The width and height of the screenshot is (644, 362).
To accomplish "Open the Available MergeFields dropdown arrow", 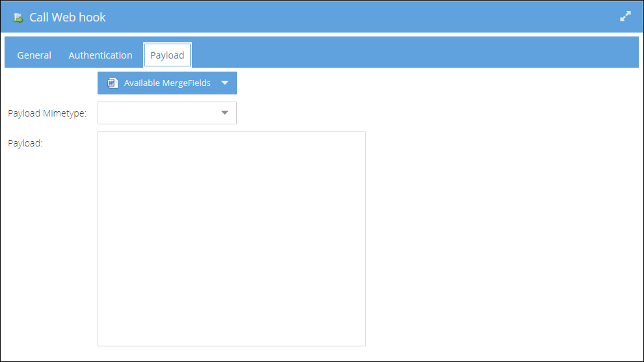I will (224, 83).
